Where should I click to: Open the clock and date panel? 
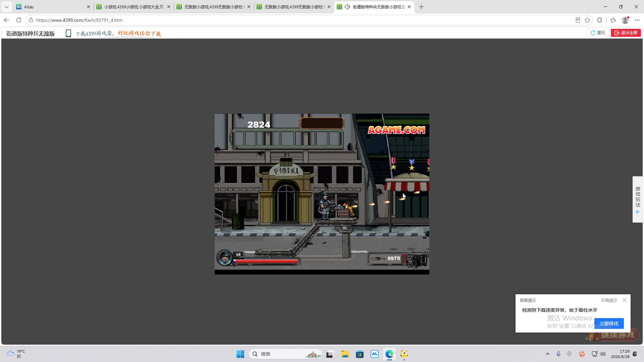(620, 354)
